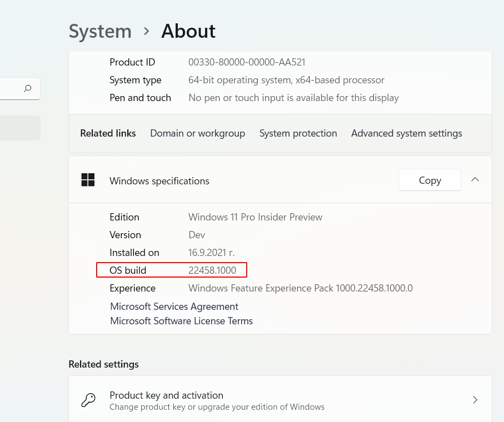
Task: Open Microsoft Software License Terms link
Action: coord(182,321)
